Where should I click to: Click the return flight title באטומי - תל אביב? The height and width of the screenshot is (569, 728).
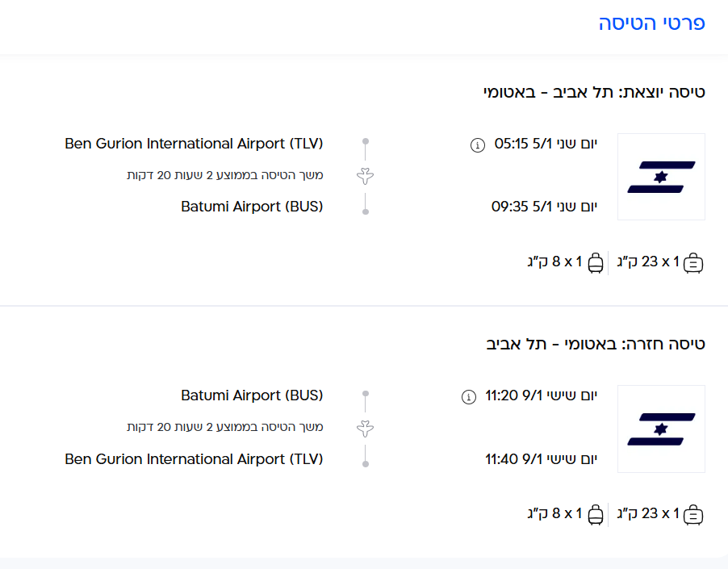(596, 343)
